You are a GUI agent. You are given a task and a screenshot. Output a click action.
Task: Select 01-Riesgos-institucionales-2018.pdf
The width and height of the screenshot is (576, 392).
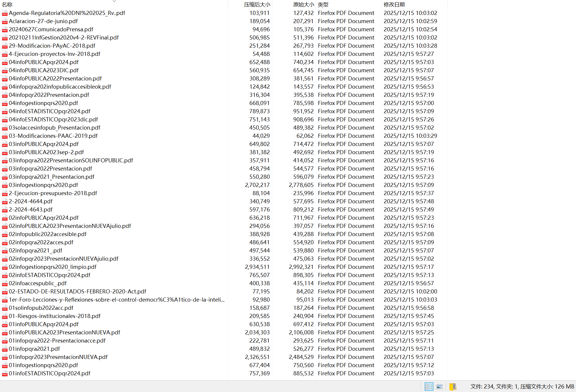pyautogui.click(x=54, y=316)
